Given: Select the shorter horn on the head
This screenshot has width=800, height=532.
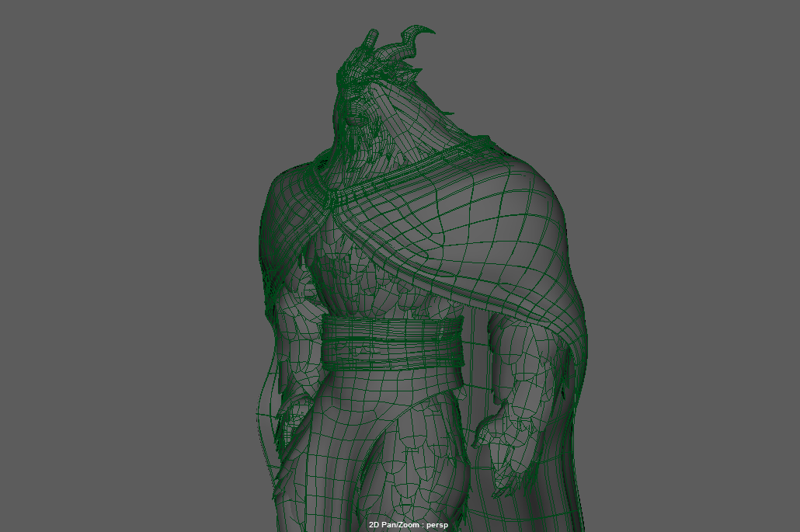Looking at the screenshot, I should pyautogui.click(x=370, y=39).
